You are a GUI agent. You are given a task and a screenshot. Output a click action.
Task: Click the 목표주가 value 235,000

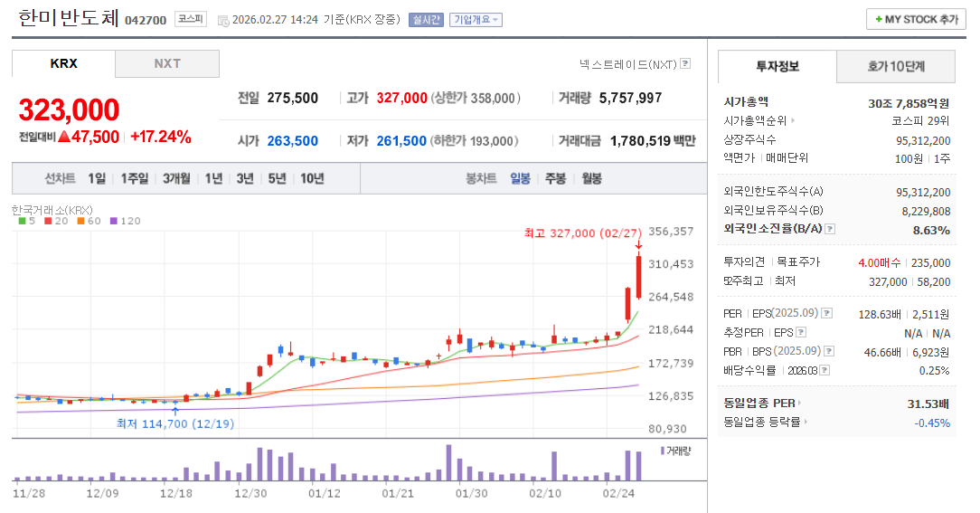tap(930, 263)
